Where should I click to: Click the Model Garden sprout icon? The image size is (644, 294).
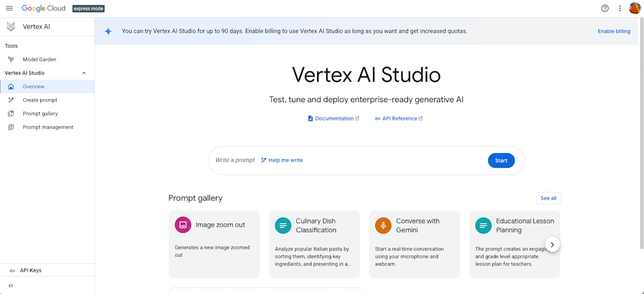pyautogui.click(x=11, y=60)
